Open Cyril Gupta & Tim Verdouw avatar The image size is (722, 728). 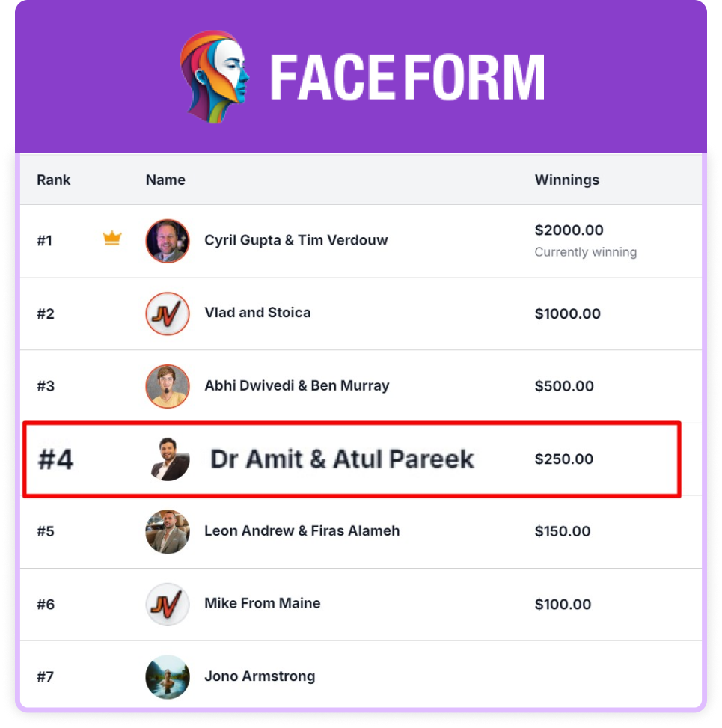168,241
